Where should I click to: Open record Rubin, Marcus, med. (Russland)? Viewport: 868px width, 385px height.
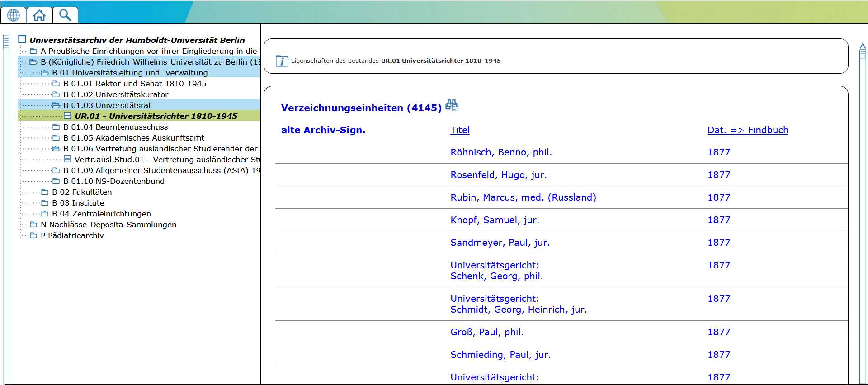click(523, 197)
